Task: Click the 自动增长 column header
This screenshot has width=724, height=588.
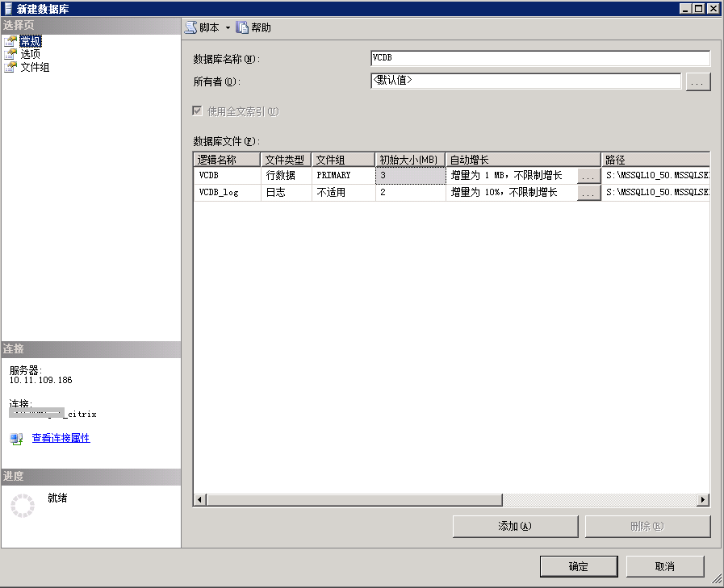Action: click(x=523, y=160)
